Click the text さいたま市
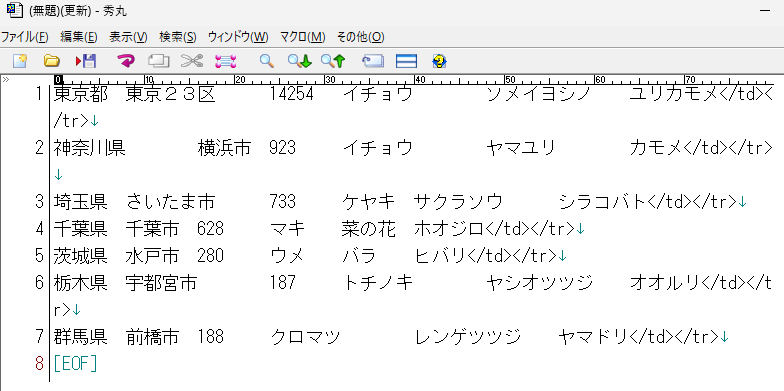 (x=170, y=202)
